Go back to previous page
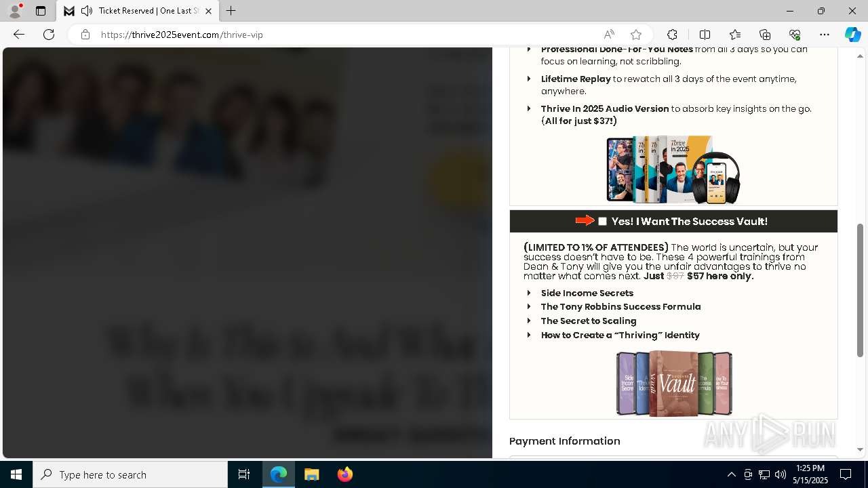 (19, 35)
